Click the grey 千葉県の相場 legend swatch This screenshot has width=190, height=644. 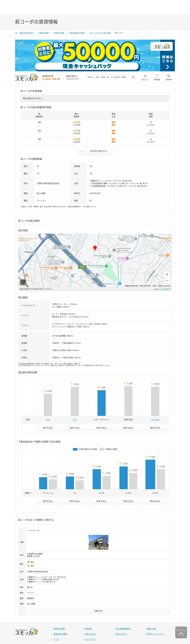(x=102, y=449)
